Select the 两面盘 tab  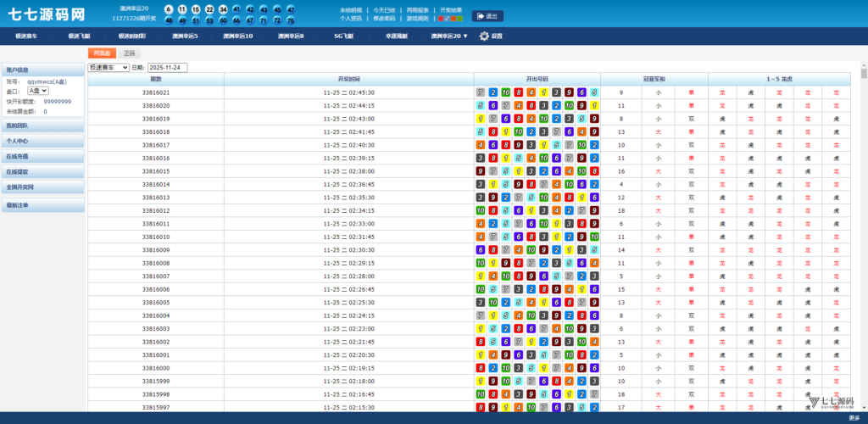102,53
